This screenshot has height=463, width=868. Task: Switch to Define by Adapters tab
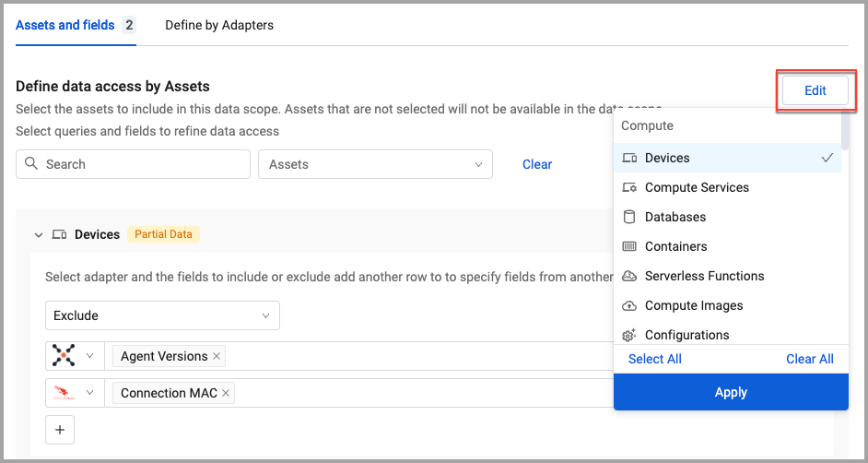[x=219, y=25]
